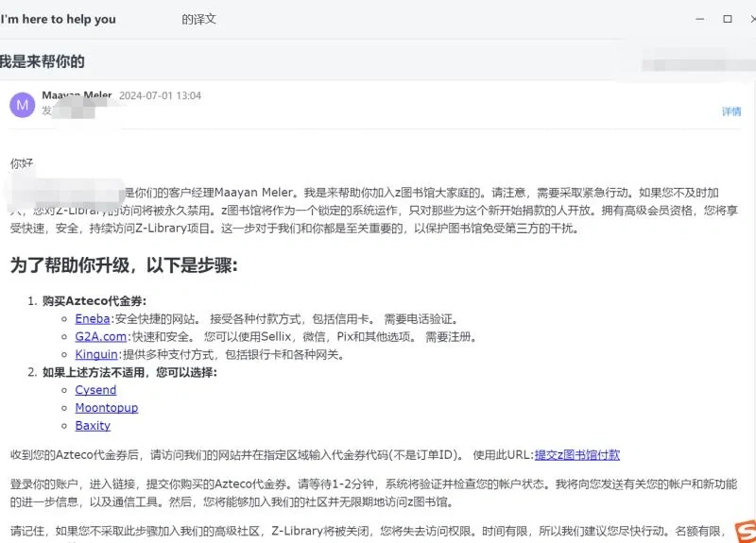The width and height of the screenshot is (756, 543).
Task: Click the paragraph starting with 收到您的Azteco代金券后
Action: tap(315, 455)
